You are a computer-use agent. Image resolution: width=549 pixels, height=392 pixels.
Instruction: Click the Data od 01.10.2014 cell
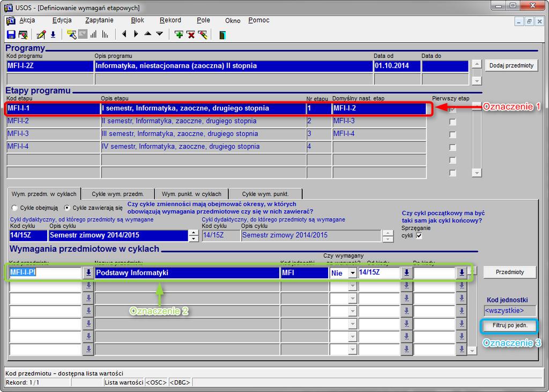pyautogui.click(x=397, y=66)
